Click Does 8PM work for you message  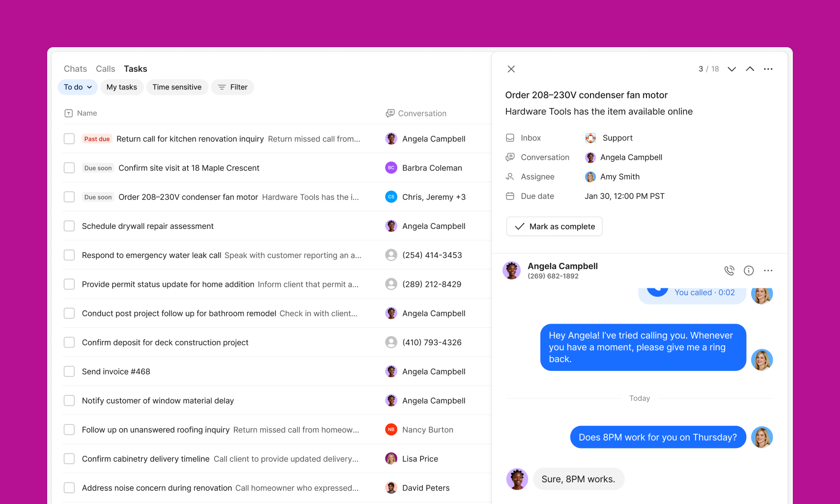pyautogui.click(x=658, y=437)
